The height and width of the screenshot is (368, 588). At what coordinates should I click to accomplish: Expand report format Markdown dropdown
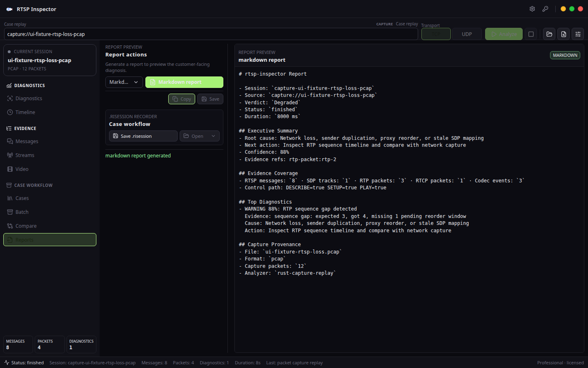(x=124, y=82)
